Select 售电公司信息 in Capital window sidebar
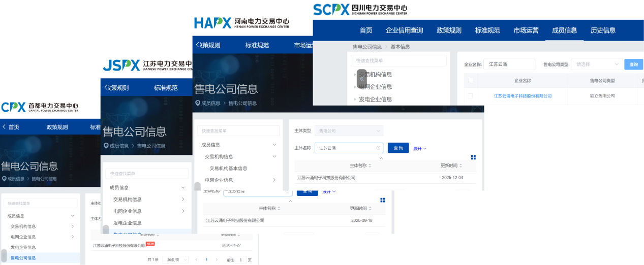Screen dimensions: 644x265 [23, 258]
